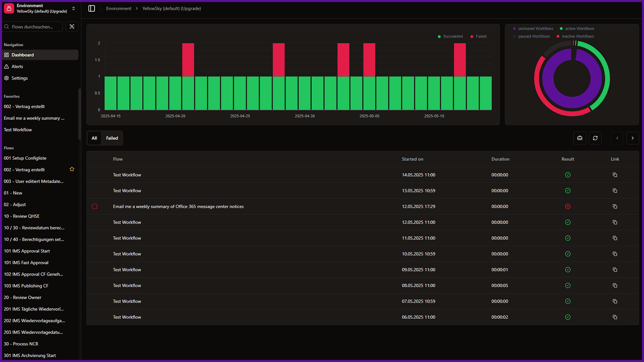Go to next page arrow
Image resolution: width=644 pixels, height=362 pixels.
coord(633,138)
